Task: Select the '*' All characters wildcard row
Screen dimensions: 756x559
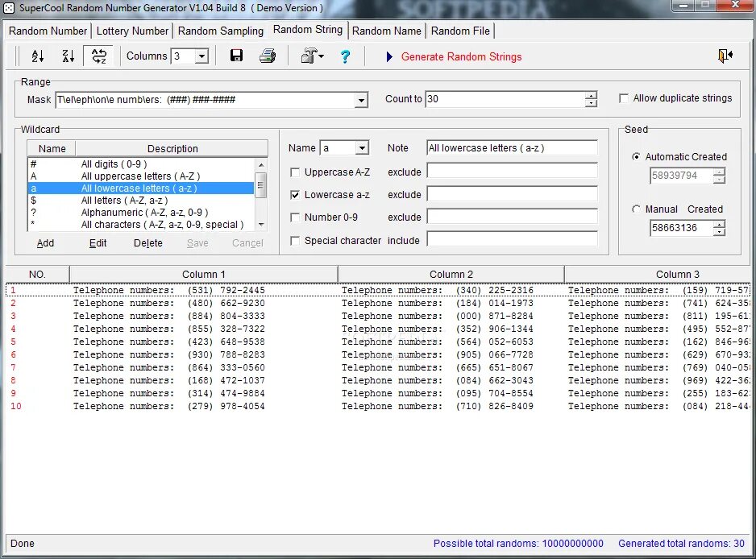Action: click(x=141, y=224)
